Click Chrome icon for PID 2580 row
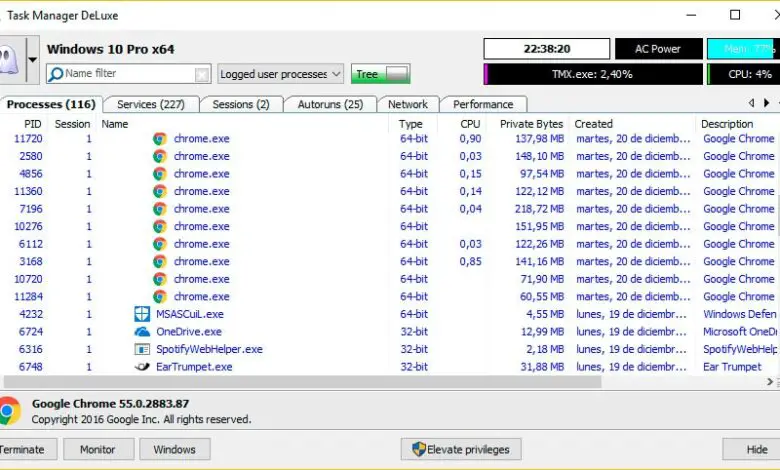Screen dimensions: 780x470 [160, 156]
